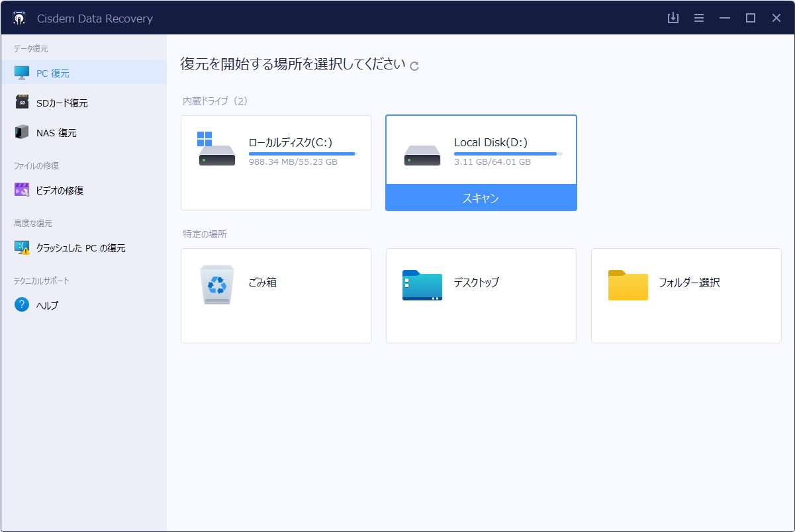
Task: Click the import/download icon in title bar
Action: coord(673,18)
